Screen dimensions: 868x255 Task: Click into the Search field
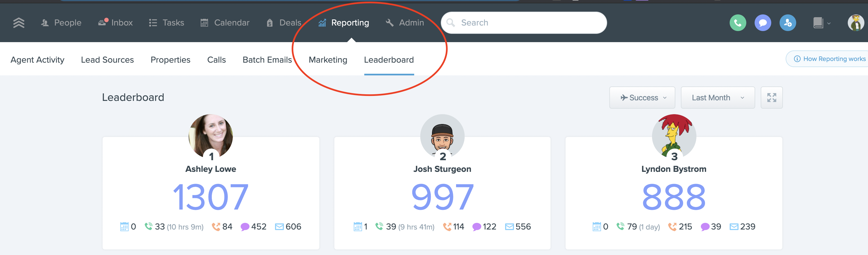tap(524, 22)
